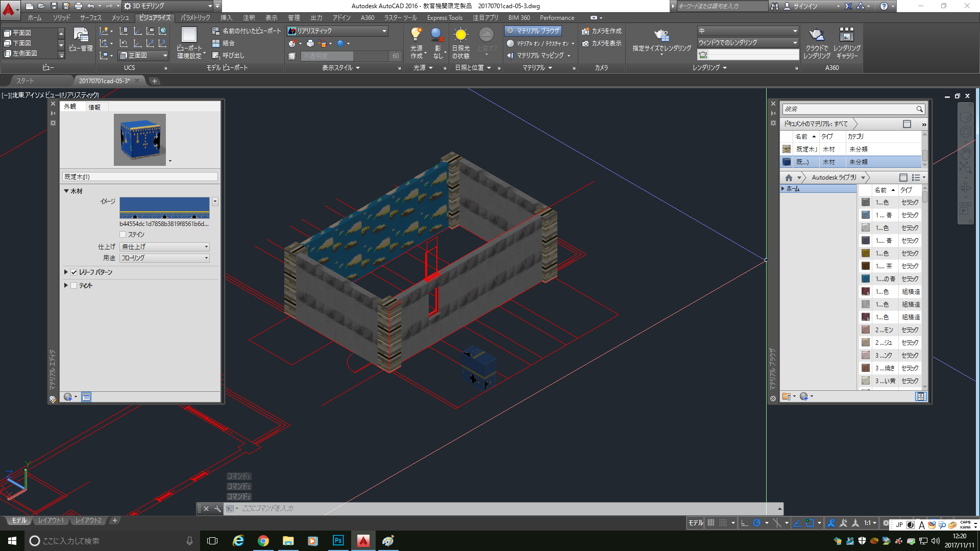This screenshot has width=980, height=551.
Task: Open the 仕上げ dropdown showing 無仕上げ
Action: [x=164, y=247]
